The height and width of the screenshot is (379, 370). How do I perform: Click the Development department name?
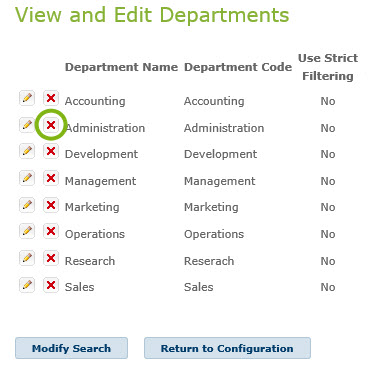tap(101, 154)
